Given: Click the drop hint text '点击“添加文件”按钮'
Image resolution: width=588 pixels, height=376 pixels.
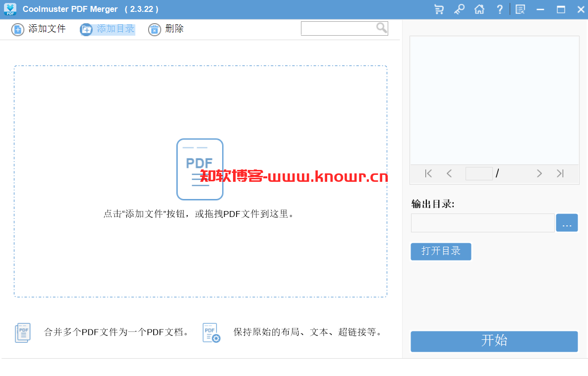Looking at the screenshot, I should pos(144,214).
